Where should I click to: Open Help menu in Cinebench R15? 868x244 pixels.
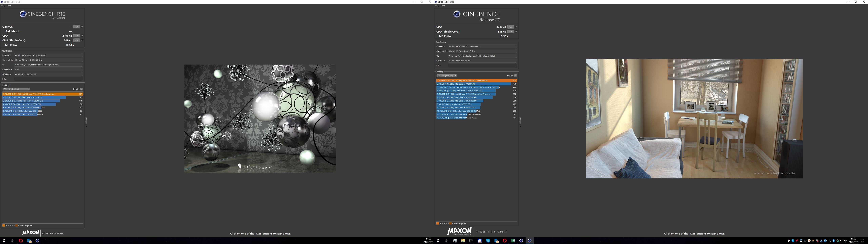coord(9,6)
